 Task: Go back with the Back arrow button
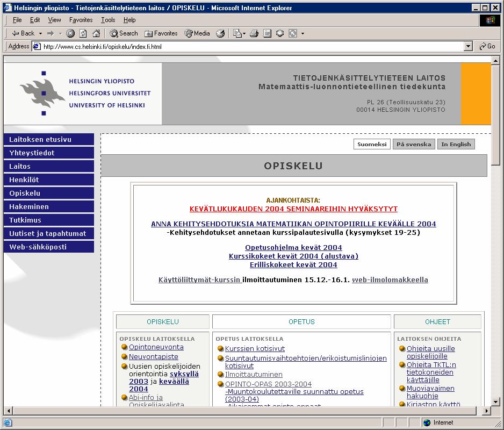pos(23,33)
